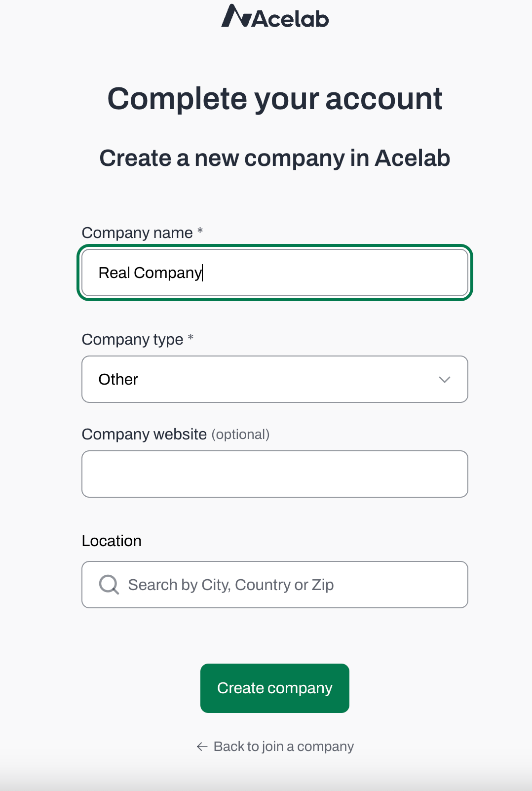Click the left arrow icon beside Back link
Viewport: 532px width, 791px height.
point(202,747)
